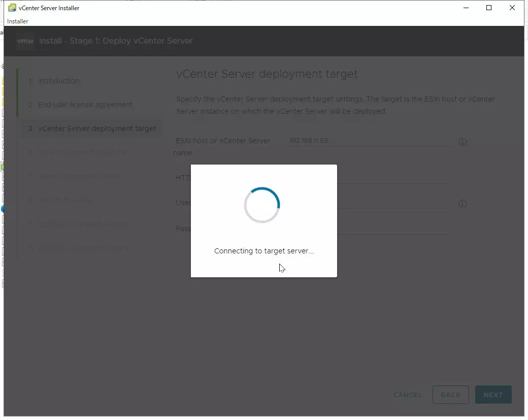Go to step 2 End user license agreement
The width and height of the screenshot is (528, 420).
pos(81,105)
